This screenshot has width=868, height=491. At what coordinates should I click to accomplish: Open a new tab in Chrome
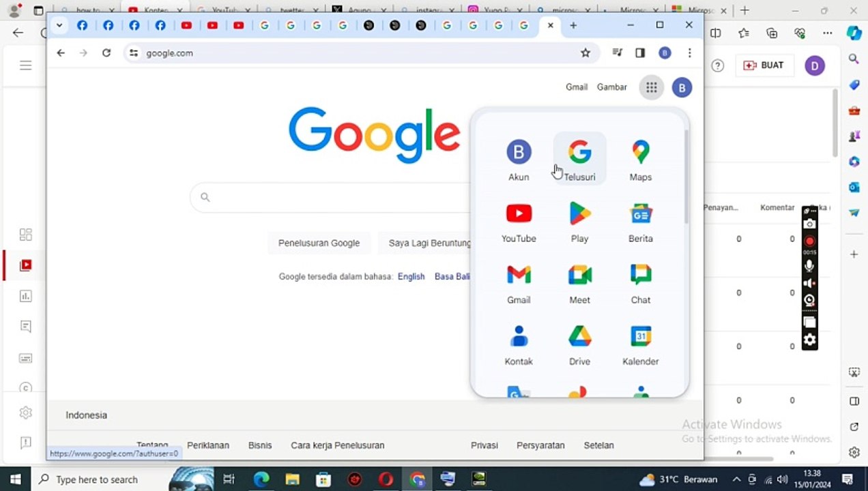click(x=573, y=25)
